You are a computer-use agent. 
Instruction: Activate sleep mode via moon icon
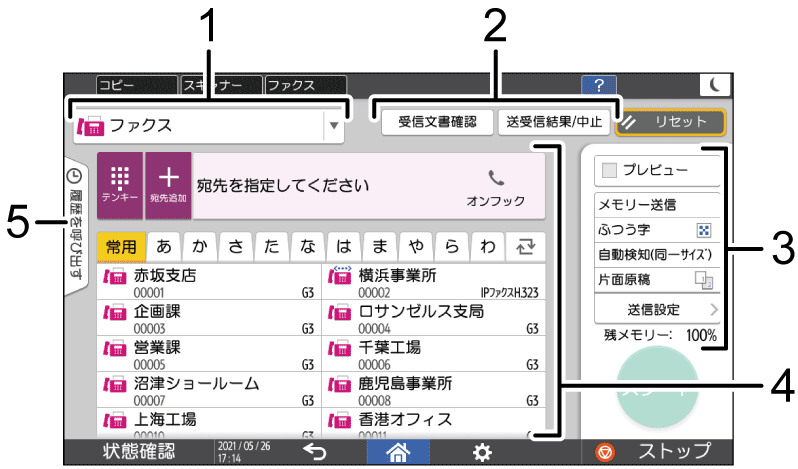point(716,85)
